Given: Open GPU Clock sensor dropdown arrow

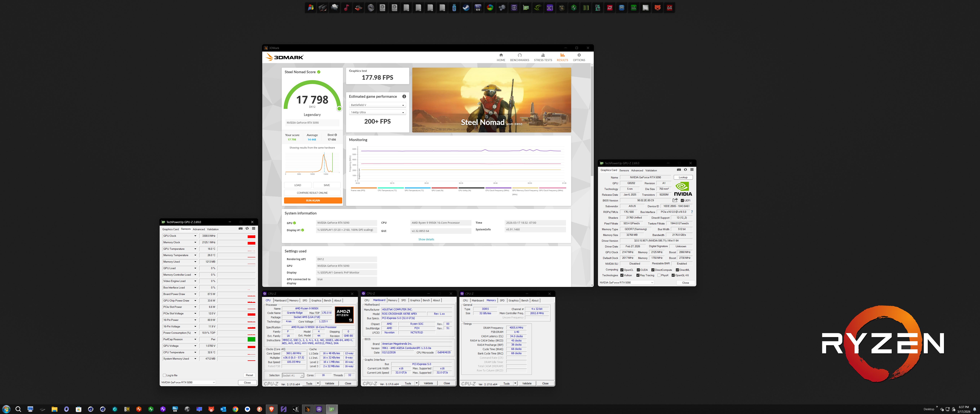Looking at the screenshot, I should (195, 236).
